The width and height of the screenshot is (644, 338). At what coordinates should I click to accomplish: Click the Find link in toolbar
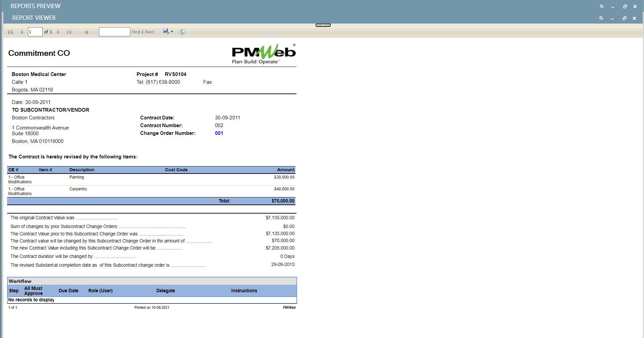[x=136, y=32]
